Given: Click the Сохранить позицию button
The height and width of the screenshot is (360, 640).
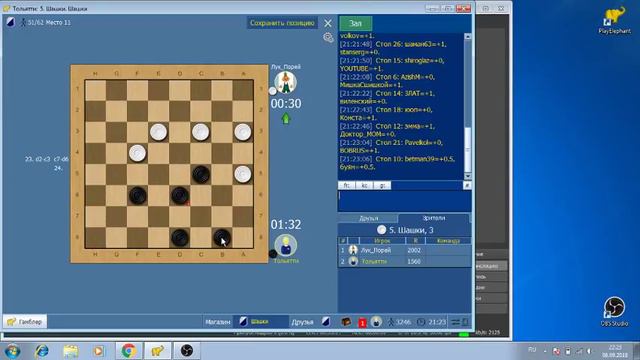Looking at the screenshot, I should [282, 23].
